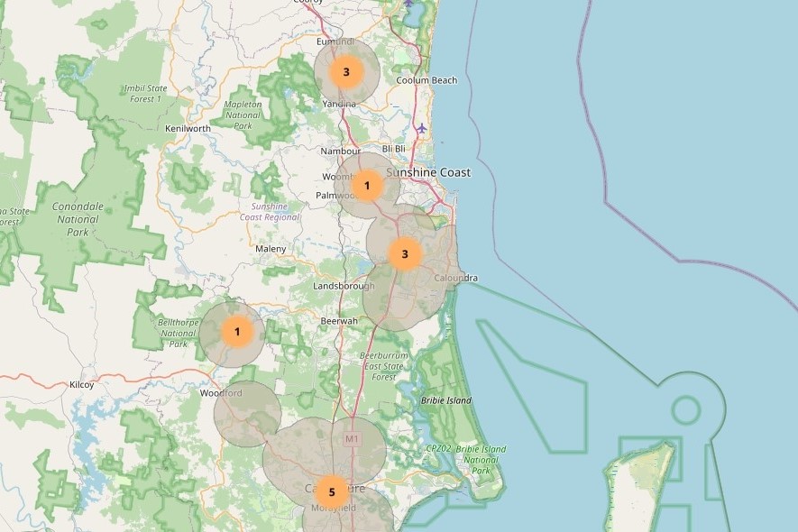Screen dimensions: 798x532
Task: Select the Coolum Beach label
Action: click(427, 80)
